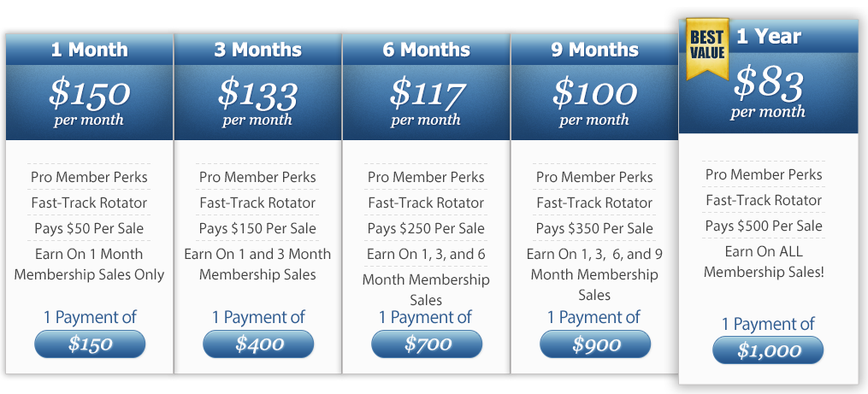Buy the $1,000 one year plan button

point(768,350)
